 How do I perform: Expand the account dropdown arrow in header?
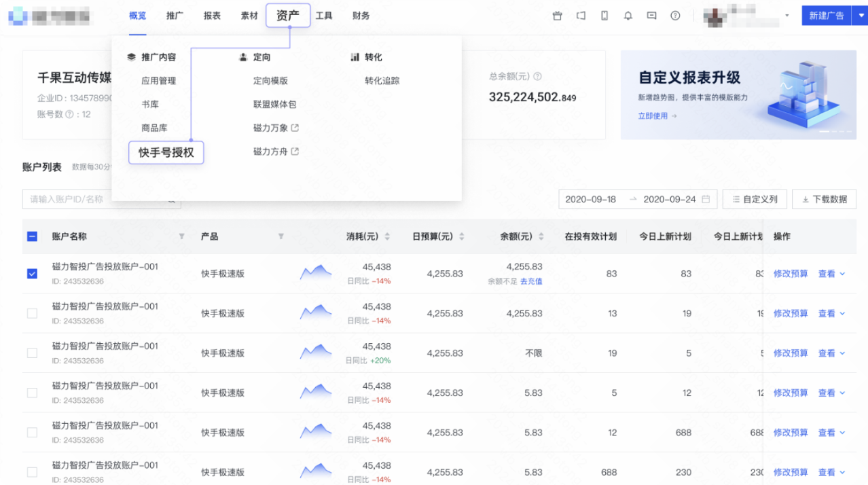(x=787, y=16)
